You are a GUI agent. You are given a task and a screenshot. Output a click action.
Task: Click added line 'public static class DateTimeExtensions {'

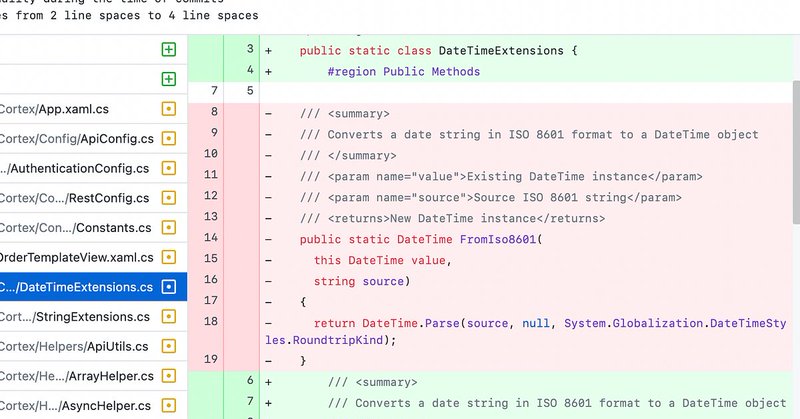438,51
